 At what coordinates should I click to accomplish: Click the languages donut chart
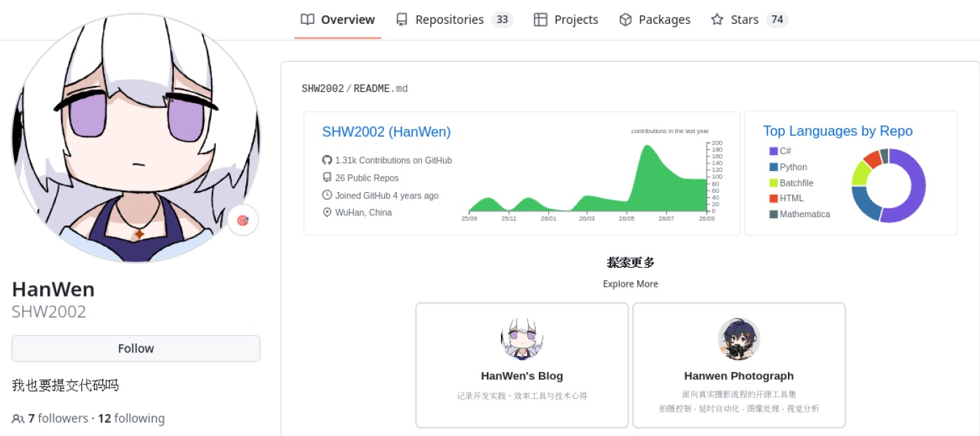point(889,186)
